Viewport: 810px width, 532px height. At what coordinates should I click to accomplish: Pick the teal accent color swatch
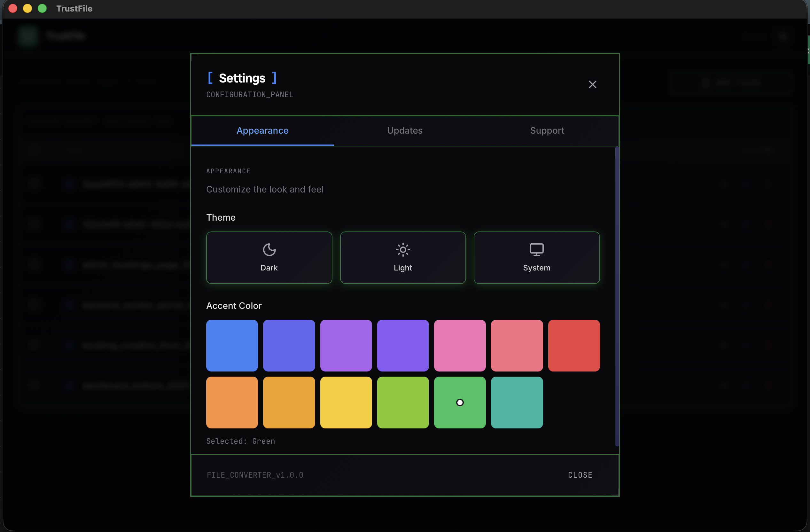click(516, 402)
